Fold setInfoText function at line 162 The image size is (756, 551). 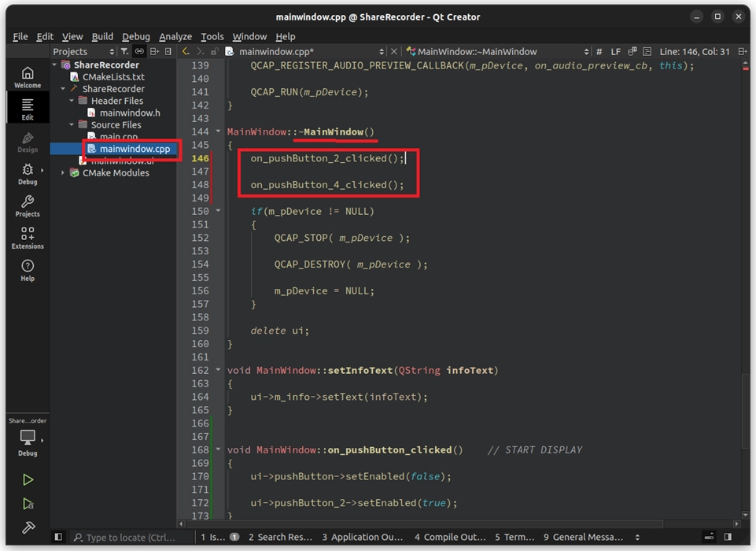[218, 370]
